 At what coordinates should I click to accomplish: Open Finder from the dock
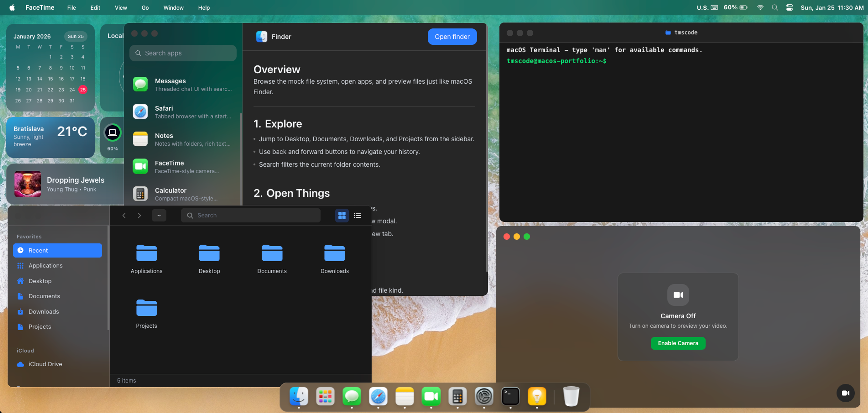[x=299, y=396]
